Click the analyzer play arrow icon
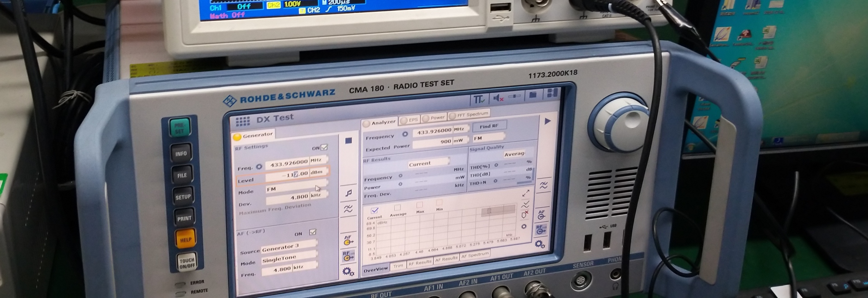 pos(547,121)
